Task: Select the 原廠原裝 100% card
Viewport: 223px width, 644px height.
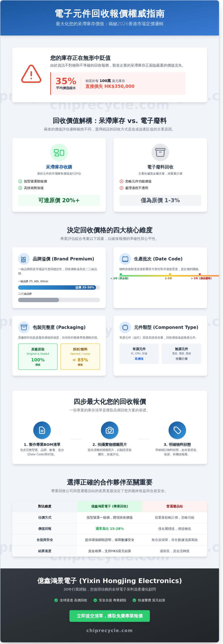Action: (x=38, y=357)
